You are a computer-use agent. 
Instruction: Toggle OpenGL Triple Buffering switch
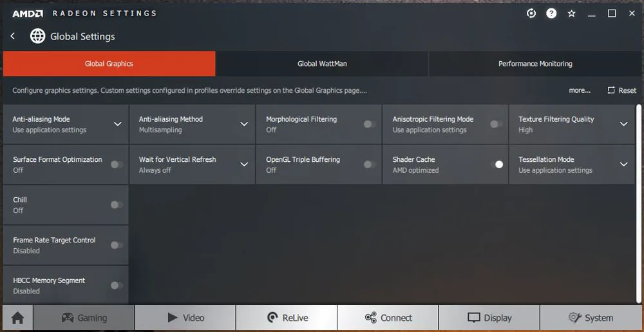coord(370,164)
